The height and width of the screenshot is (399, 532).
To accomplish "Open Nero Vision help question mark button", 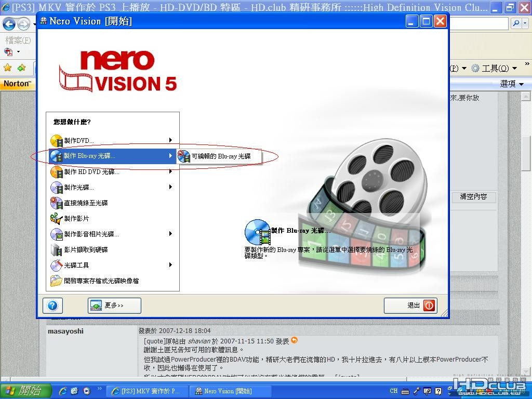I will [x=52, y=305].
